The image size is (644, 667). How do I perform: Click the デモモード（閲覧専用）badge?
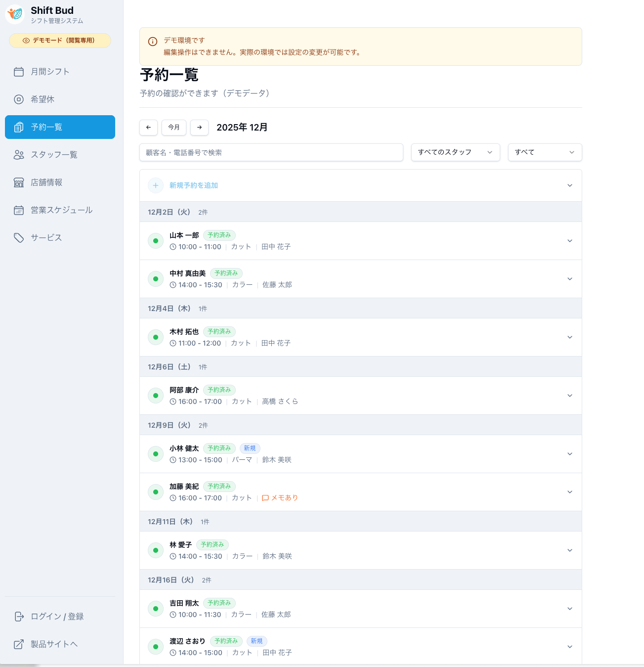(x=60, y=41)
